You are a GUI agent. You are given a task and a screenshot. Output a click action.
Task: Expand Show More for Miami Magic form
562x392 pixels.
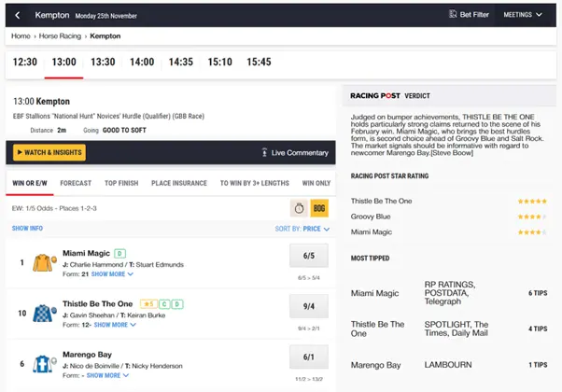(x=113, y=274)
